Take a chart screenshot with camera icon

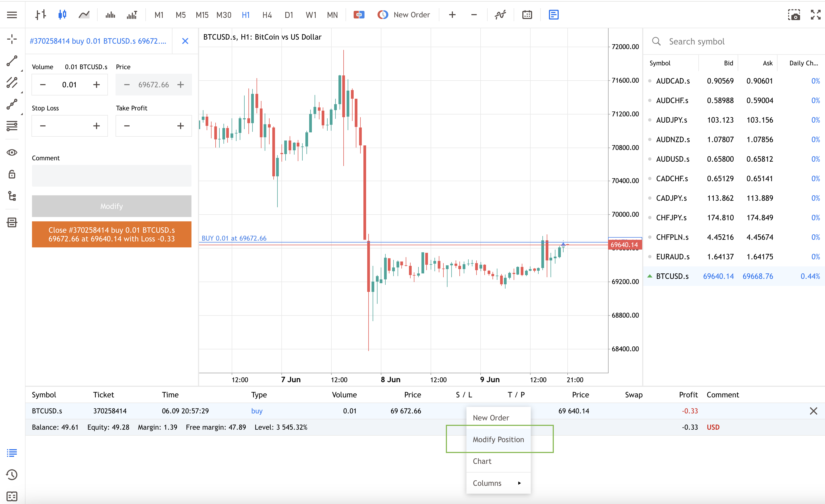[794, 15]
